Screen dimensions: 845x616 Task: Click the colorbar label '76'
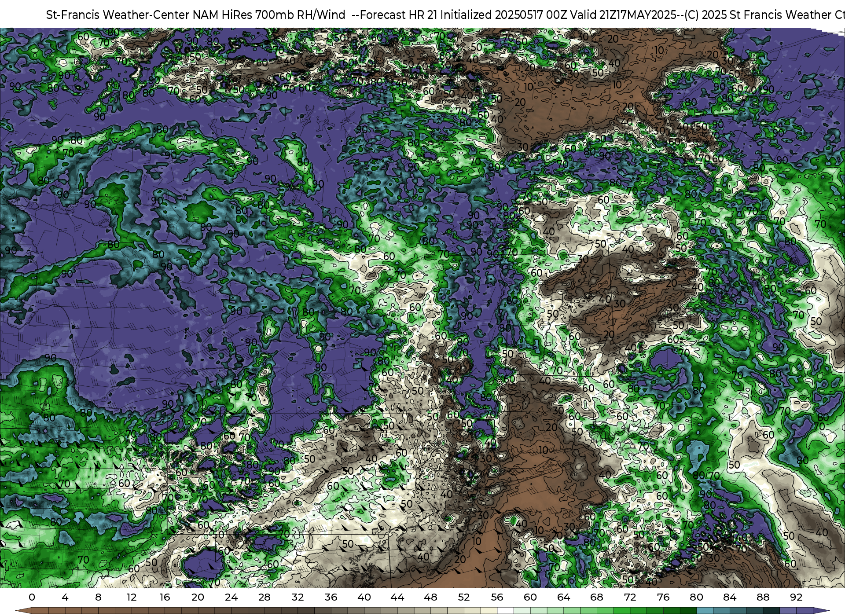[663, 597]
